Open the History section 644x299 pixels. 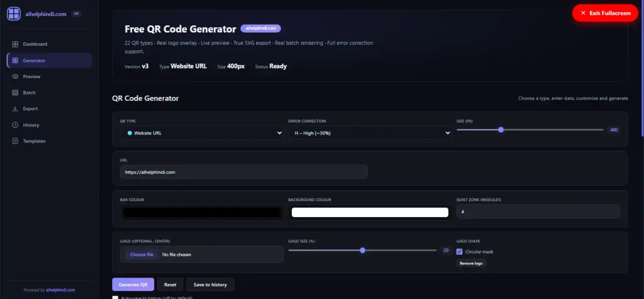click(x=49, y=125)
